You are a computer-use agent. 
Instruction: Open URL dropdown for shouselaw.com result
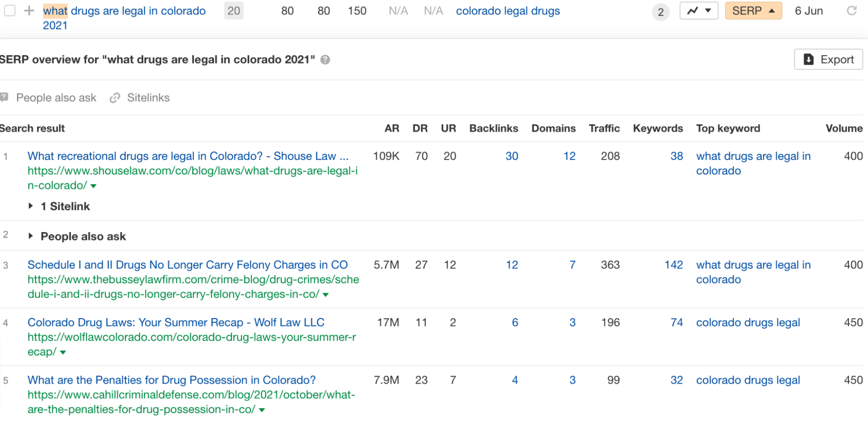point(93,186)
